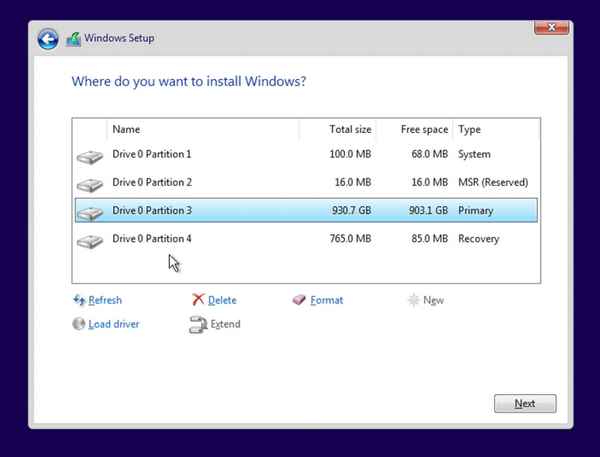Viewport: 600px width, 457px height.
Task: Click the Load driver disc icon
Action: 79,324
